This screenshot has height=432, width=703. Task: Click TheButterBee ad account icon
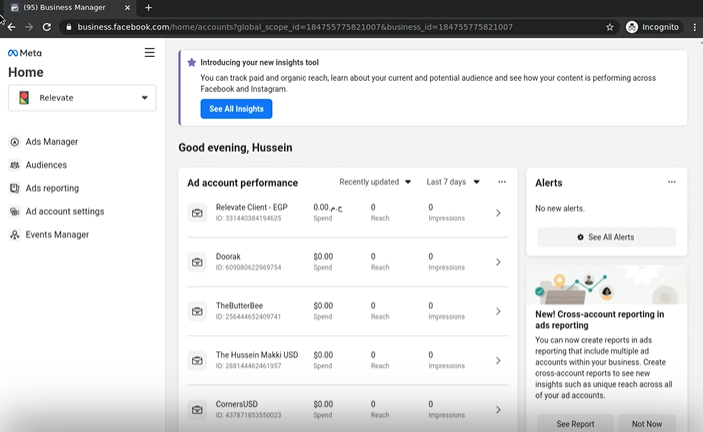click(197, 311)
